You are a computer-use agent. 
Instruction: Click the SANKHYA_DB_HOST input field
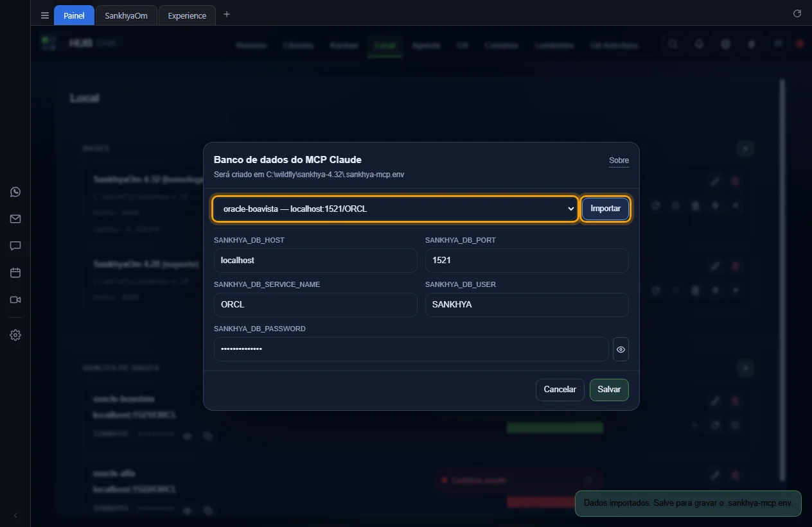(315, 261)
